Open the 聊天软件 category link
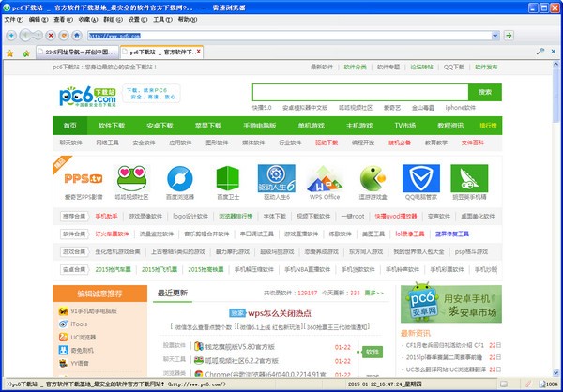 pyautogui.click(x=71, y=143)
